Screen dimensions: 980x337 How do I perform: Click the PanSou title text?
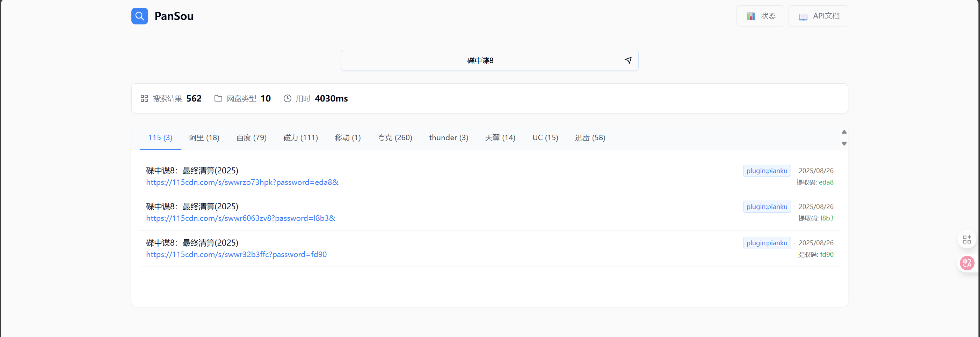tap(174, 16)
